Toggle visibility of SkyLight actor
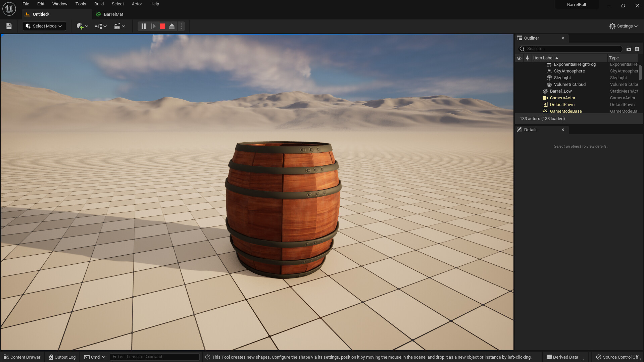 [519, 77]
